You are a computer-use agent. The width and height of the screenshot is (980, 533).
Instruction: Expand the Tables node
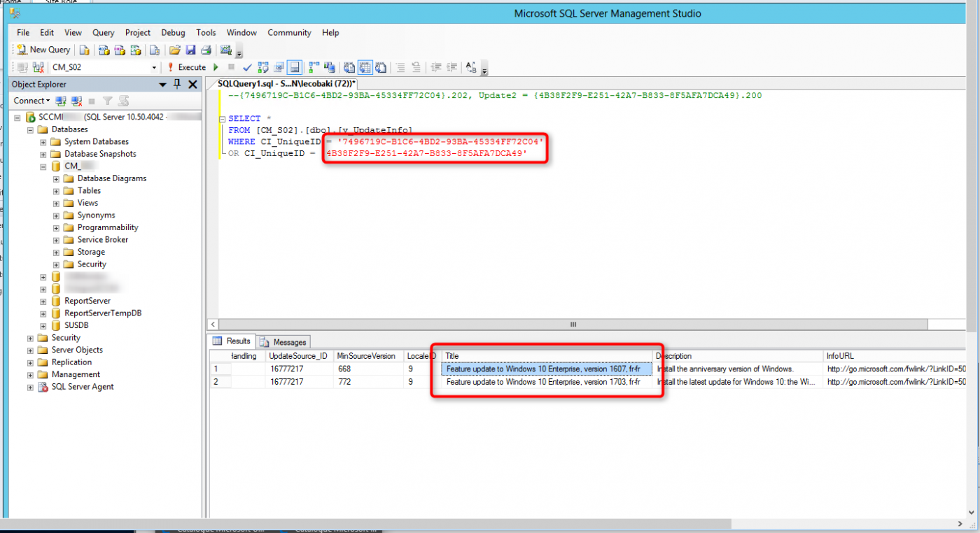pyautogui.click(x=56, y=190)
